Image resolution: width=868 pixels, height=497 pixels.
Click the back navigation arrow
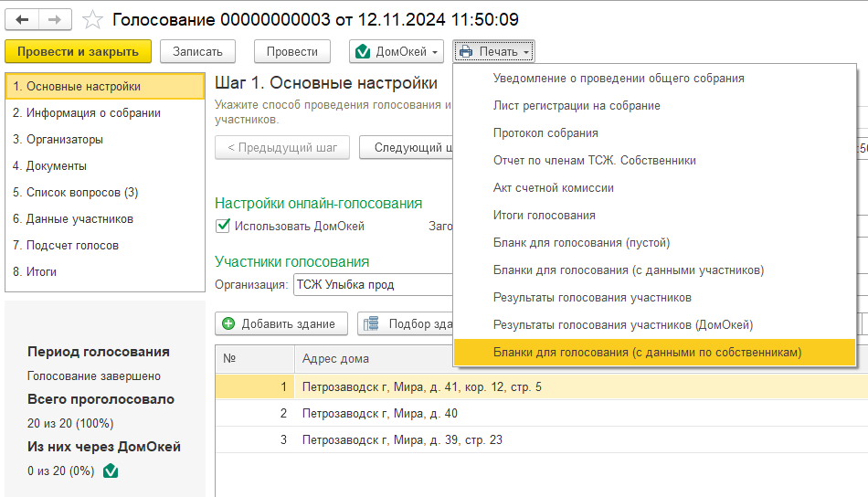[x=22, y=19]
